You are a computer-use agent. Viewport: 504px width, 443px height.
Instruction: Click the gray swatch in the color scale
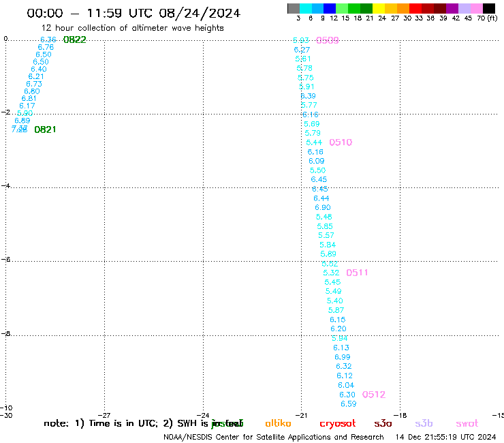(294, 8)
